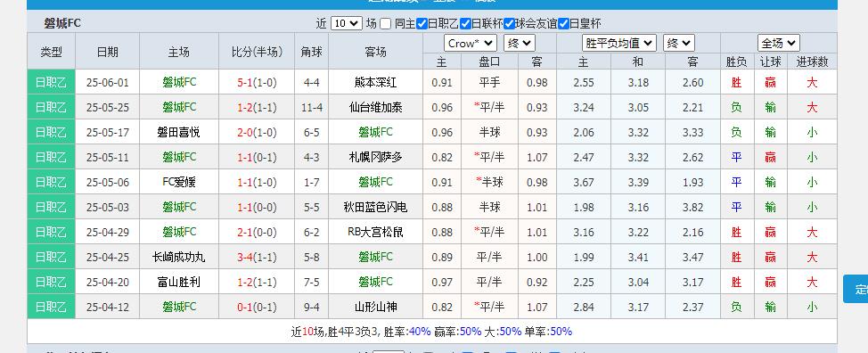Open 富山胜利 team link
868x353 pixels.
pyautogui.click(x=179, y=283)
